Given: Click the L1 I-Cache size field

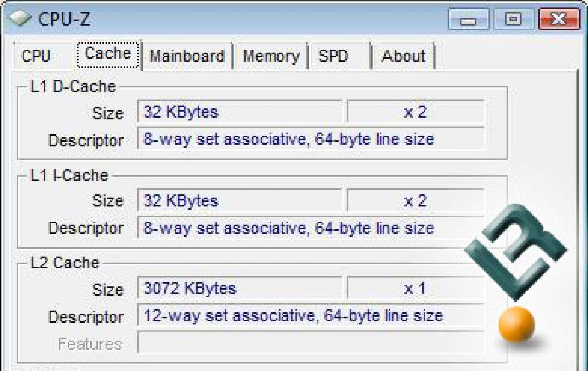Looking at the screenshot, I should [239, 200].
